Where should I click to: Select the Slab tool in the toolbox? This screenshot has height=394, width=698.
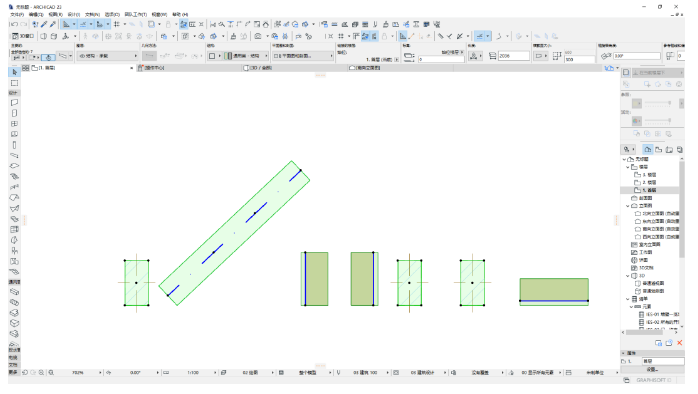(14, 166)
